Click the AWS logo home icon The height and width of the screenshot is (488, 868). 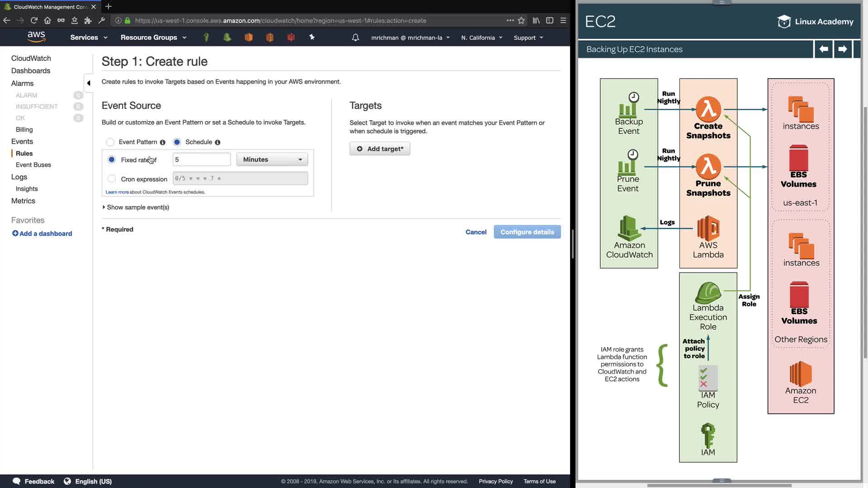(x=36, y=37)
